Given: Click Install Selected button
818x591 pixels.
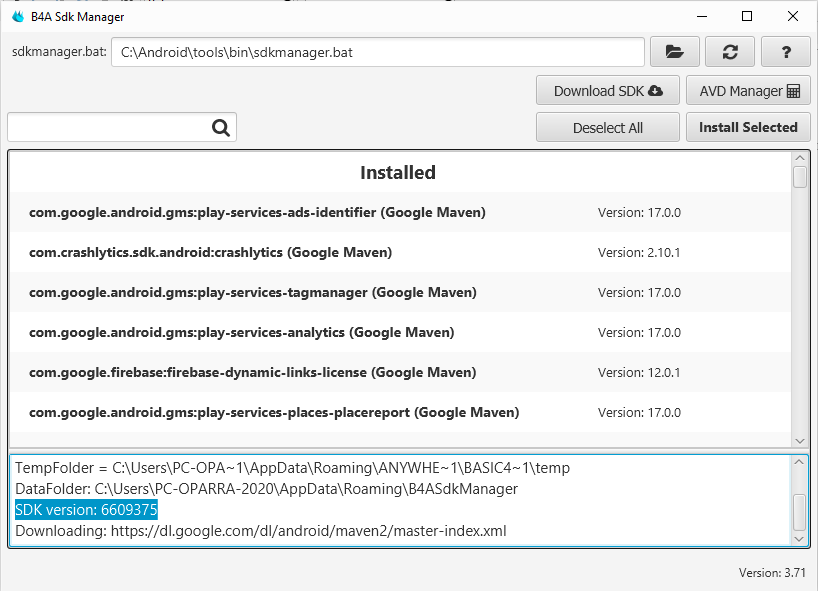Looking at the screenshot, I should pos(748,127).
